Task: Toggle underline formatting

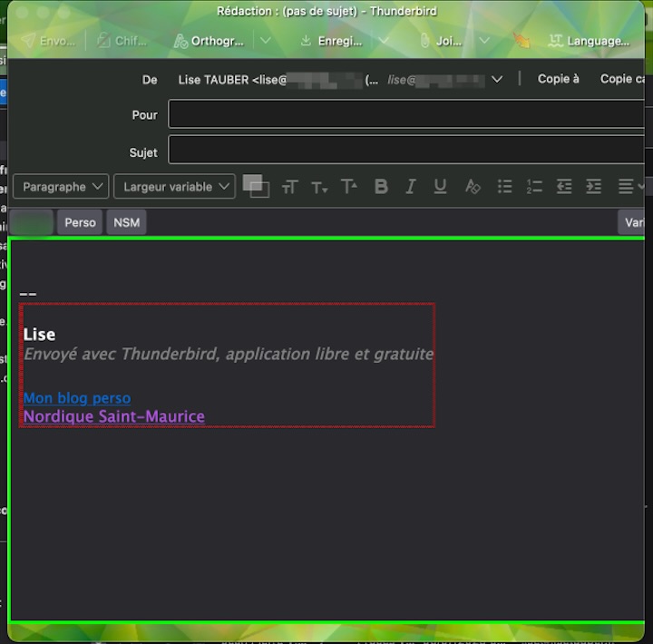Action: [x=440, y=186]
